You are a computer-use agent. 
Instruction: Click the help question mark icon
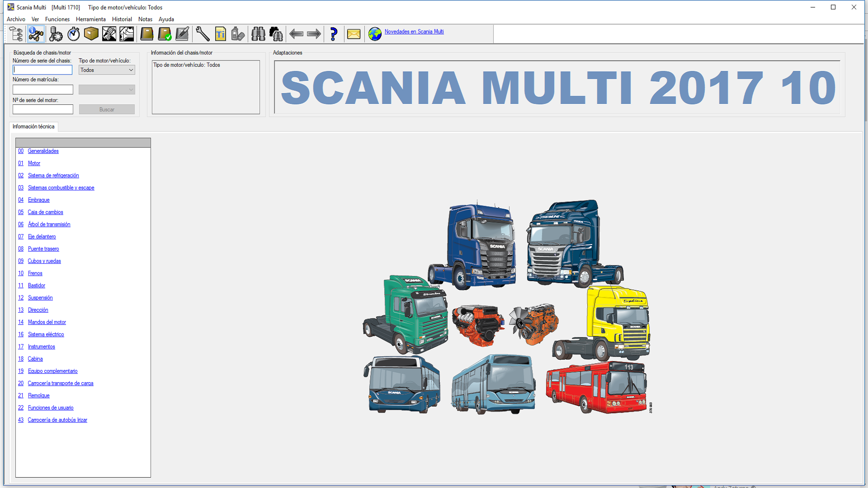pos(334,34)
